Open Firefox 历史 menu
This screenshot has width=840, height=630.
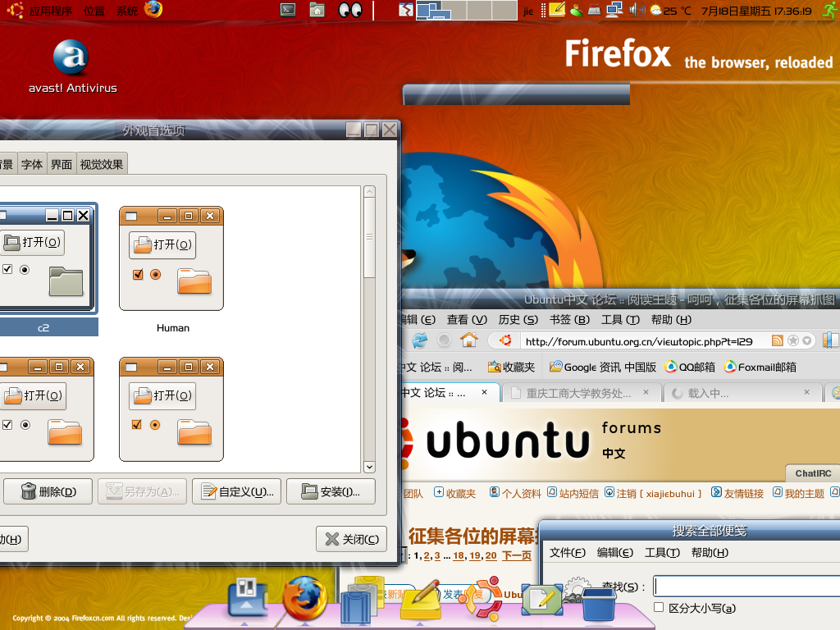pyautogui.click(x=518, y=320)
